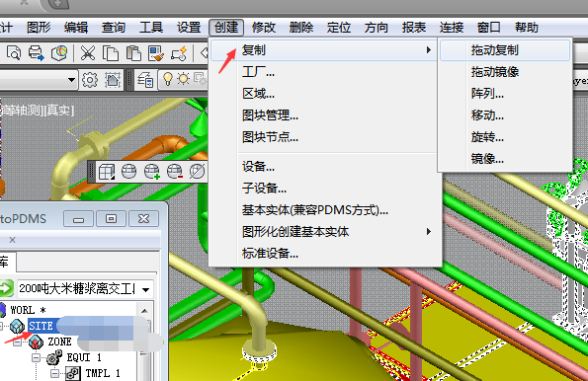Collapse the EQUI 1 tree node

tap(36, 357)
